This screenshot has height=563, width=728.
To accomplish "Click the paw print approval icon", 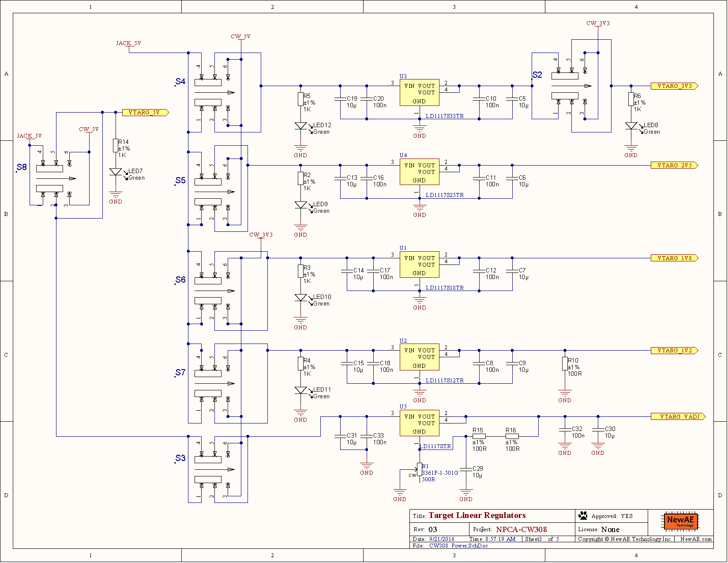I will 583,515.
